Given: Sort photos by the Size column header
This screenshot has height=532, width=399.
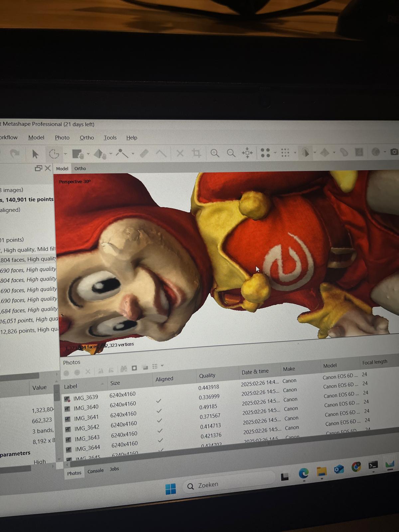Looking at the screenshot, I should (115, 383).
